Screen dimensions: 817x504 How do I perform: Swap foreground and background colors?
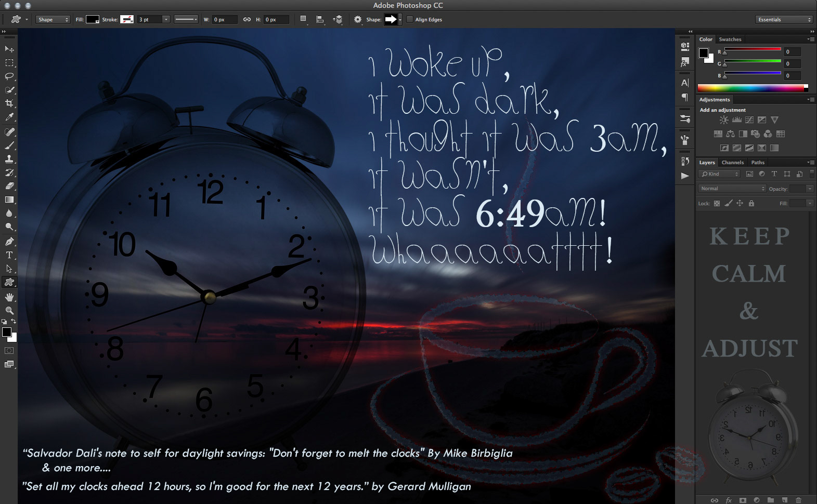pyautogui.click(x=14, y=322)
